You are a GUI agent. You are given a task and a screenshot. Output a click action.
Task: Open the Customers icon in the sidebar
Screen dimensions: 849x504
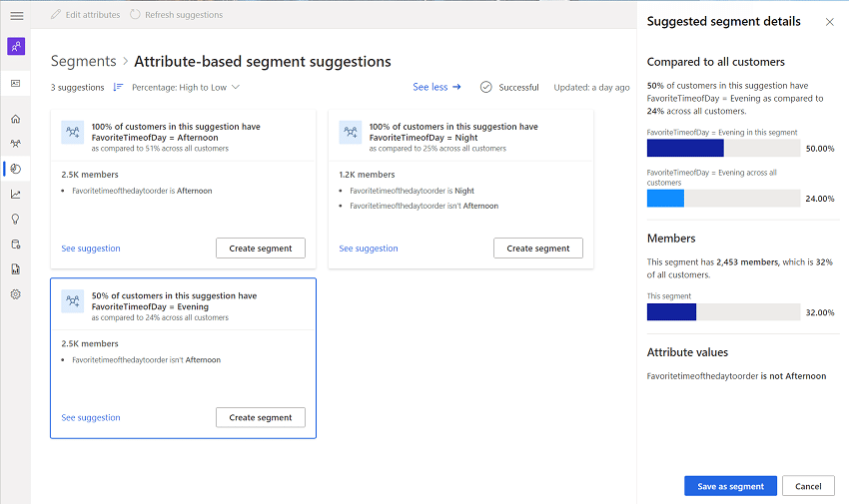pyautogui.click(x=16, y=144)
